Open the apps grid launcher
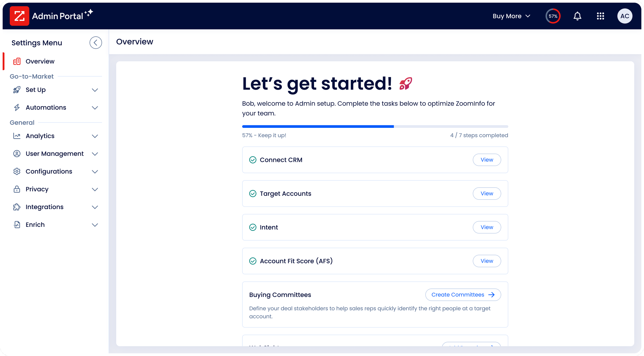The width and height of the screenshot is (644, 356). (600, 16)
